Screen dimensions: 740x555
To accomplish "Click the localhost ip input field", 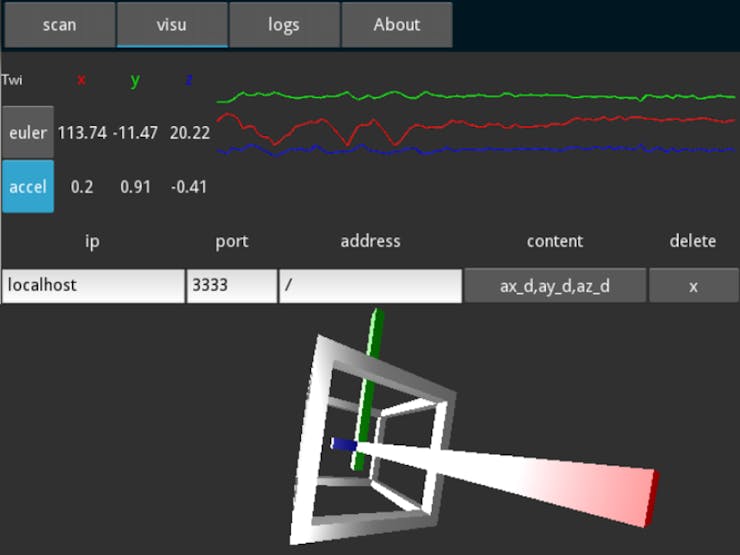I will pos(93,286).
